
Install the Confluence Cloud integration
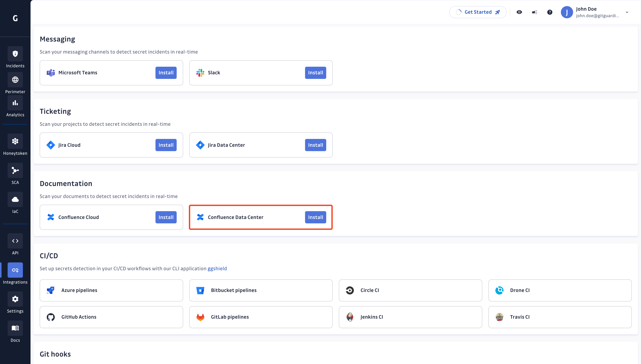point(166,217)
